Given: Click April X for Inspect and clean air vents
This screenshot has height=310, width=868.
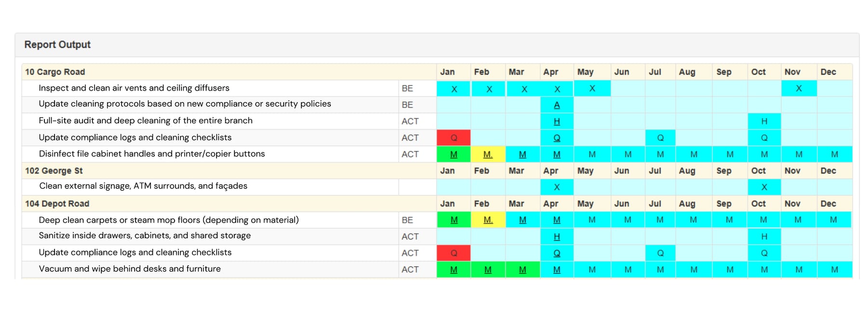Looking at the screenshot, I should [x=557, y=89].
